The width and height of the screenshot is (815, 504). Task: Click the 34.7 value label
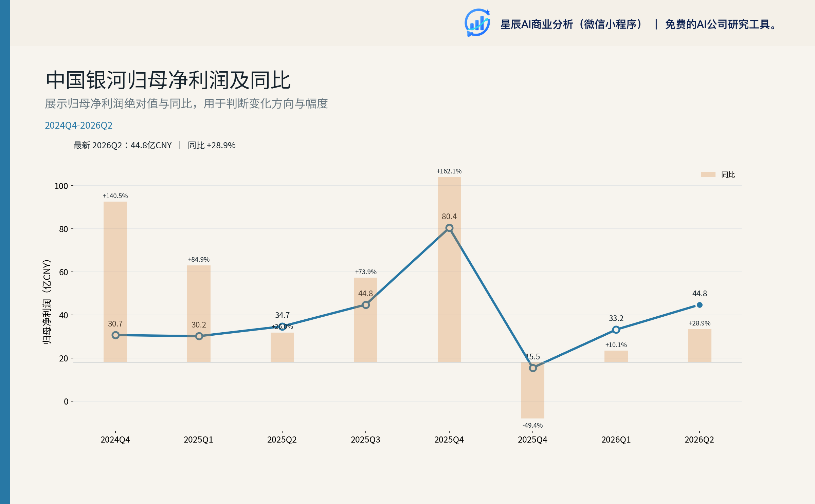[282, 315]
